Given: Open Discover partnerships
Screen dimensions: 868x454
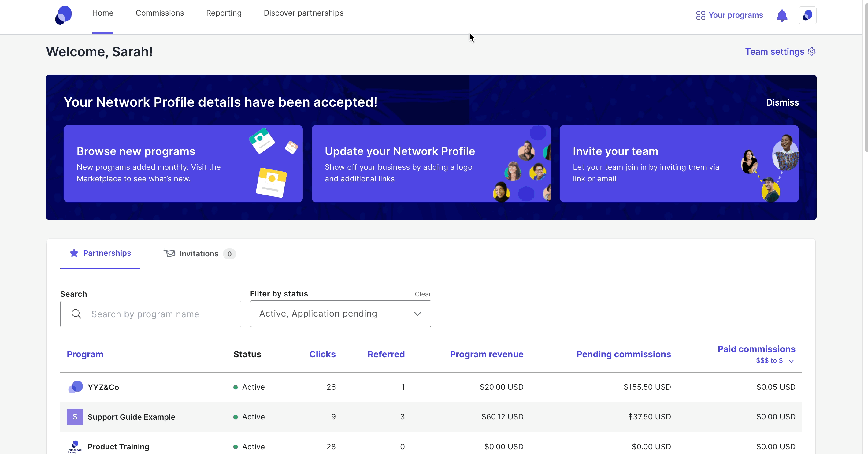Looking at the screenshot, I should (x=303, y=13).
